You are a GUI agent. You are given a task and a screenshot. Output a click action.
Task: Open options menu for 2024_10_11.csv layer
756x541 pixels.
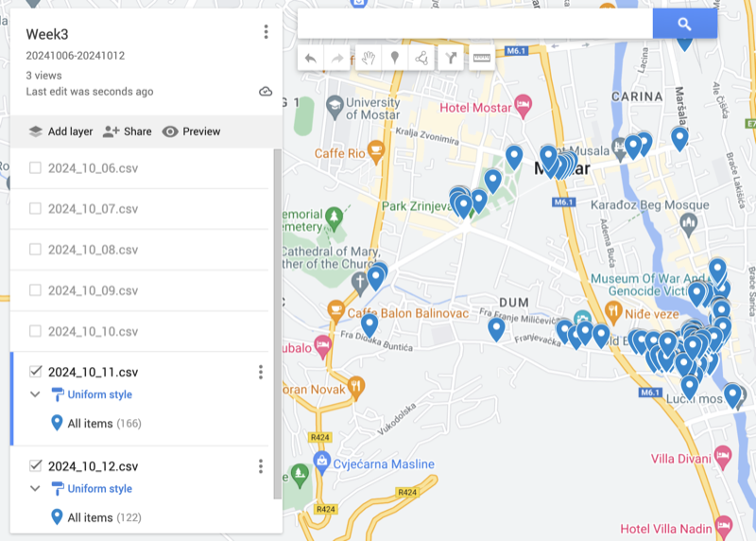click(x=261, y=372)
